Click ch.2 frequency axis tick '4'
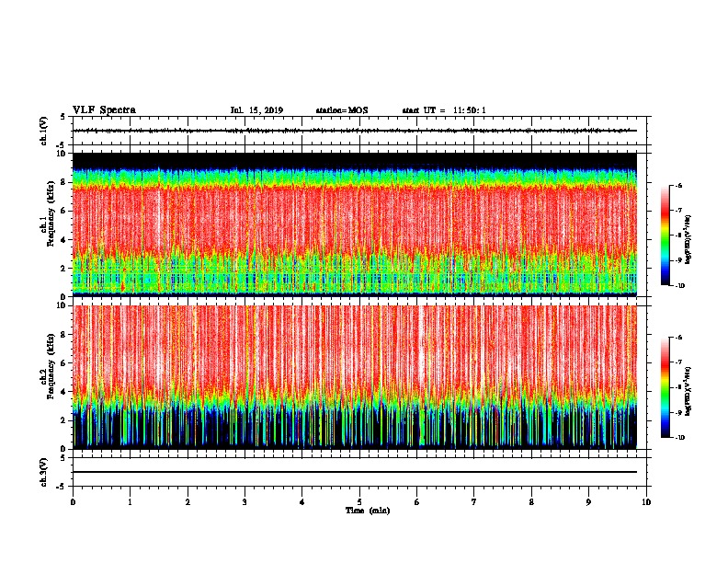This screenshot has height=563, width=728. point(63,392)
